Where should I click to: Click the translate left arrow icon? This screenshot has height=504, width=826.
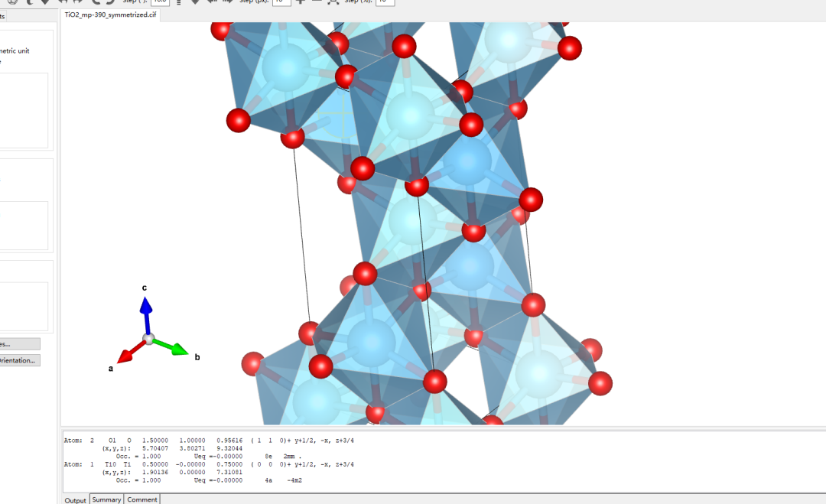click(212, 2)
